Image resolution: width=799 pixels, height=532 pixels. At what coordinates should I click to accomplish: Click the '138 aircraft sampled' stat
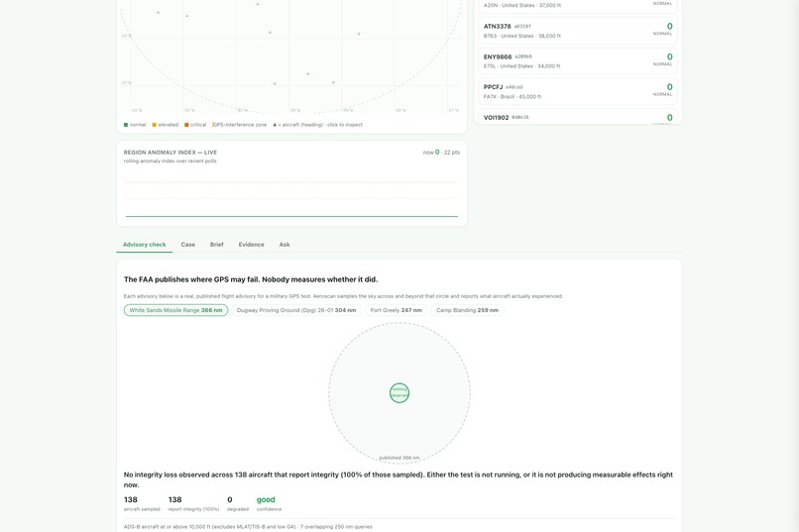(x=142, y=503)
